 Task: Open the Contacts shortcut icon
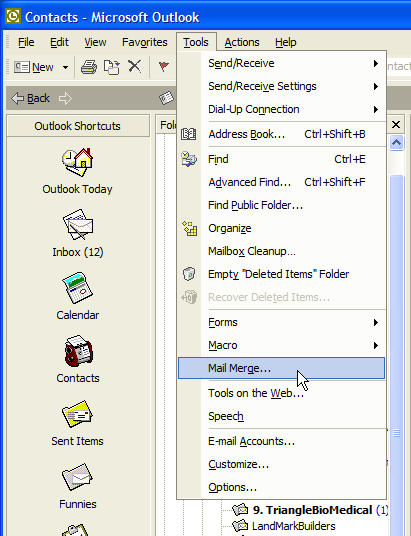(x=78, y=351)
